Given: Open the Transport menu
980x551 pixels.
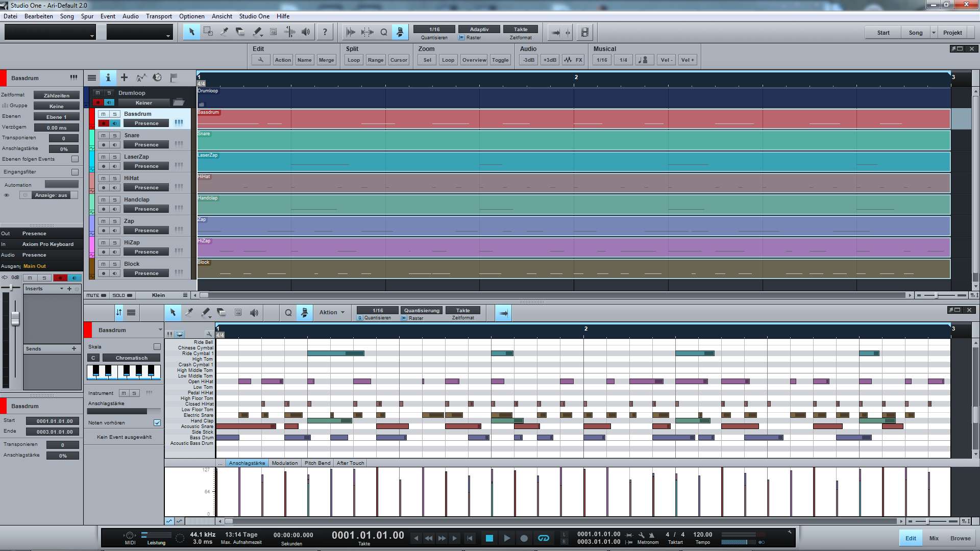Looking at the screenshot, I should 159,16.
